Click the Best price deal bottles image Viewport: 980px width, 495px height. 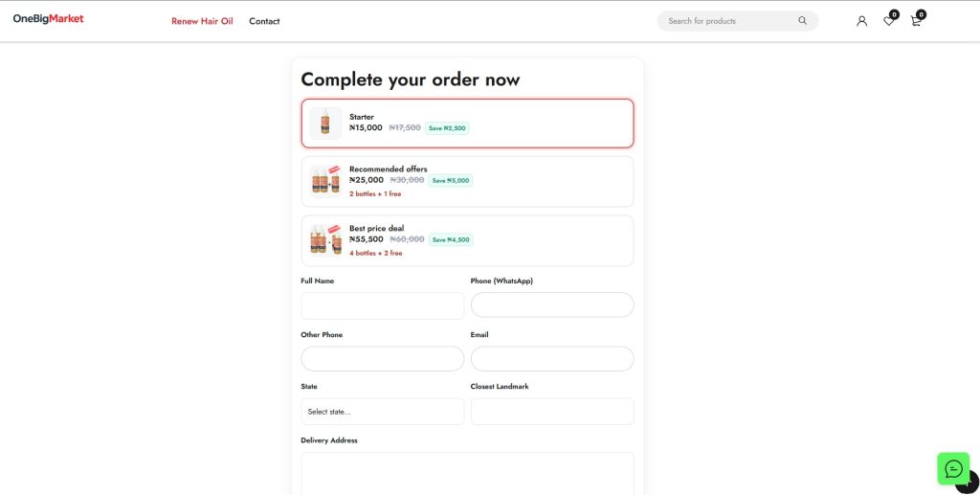tap(325, 239)
